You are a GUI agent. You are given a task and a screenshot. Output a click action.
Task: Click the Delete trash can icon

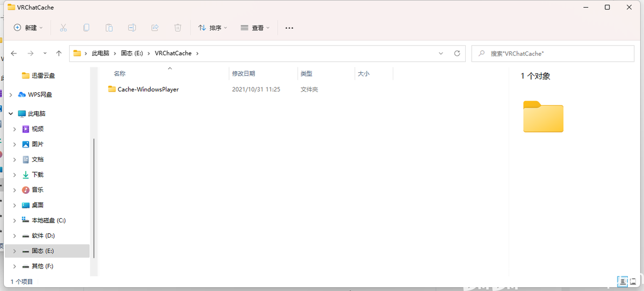click(x=178, y=28)
